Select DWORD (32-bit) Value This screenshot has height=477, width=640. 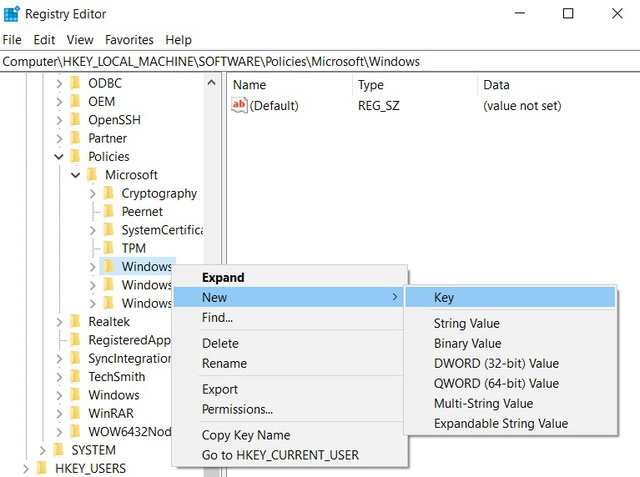pos(510,363)
